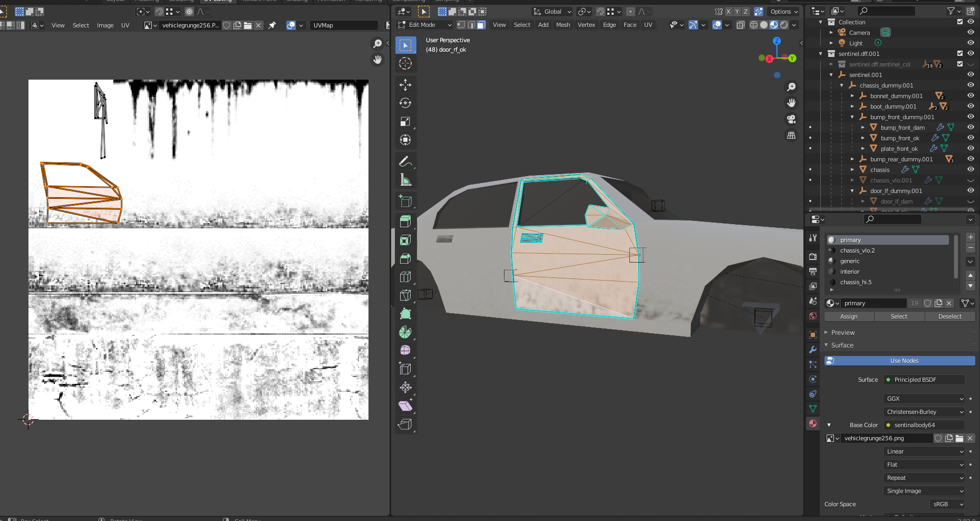Open the sRGB Color Space dropdown
Viewport: 980px width, 521px height.
point(947,504)
